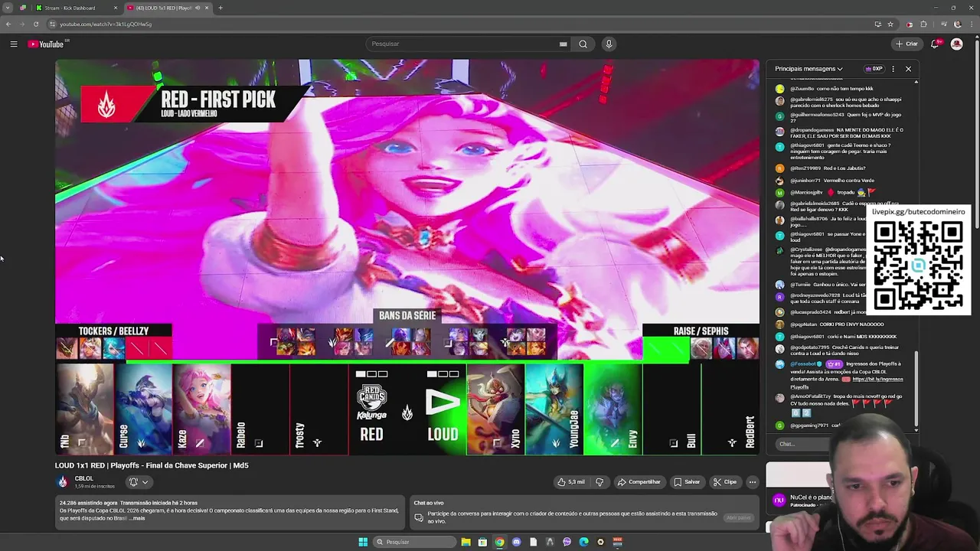
Task: Click the video title LOUD 1x1 RED Playoffs
Action: (x=152, y=465)
